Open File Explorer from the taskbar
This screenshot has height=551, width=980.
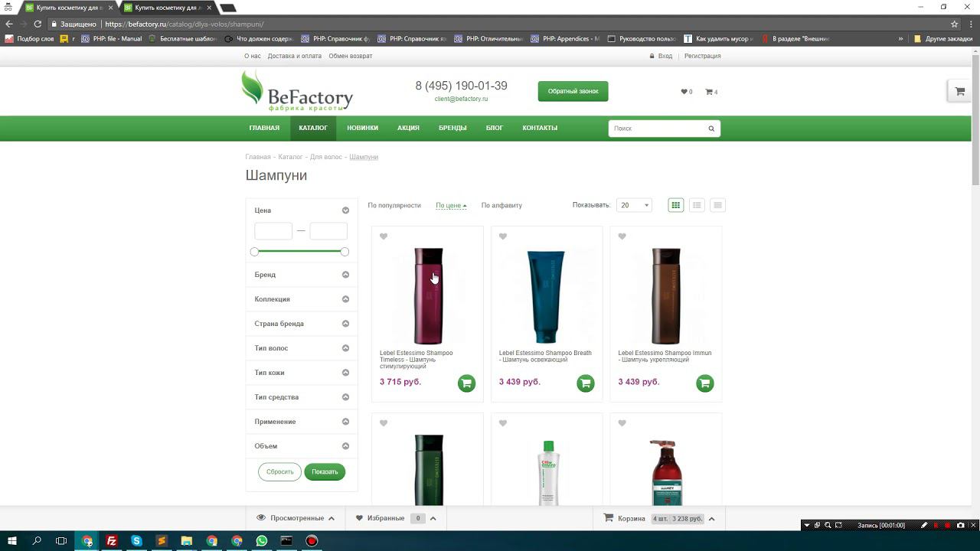point(187,541)
